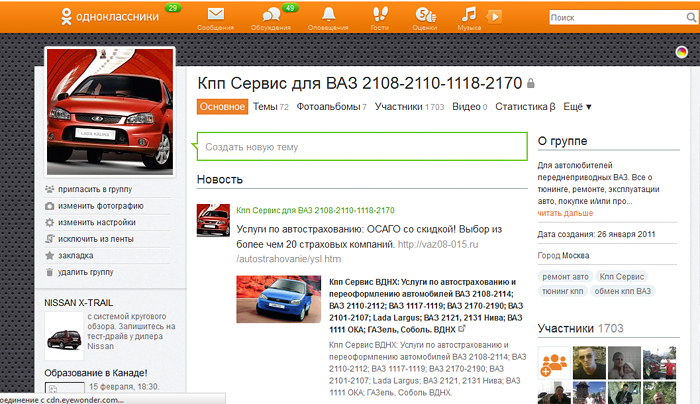
Task: Open the Видео 0 tab
Action: (x=470, y=107)
